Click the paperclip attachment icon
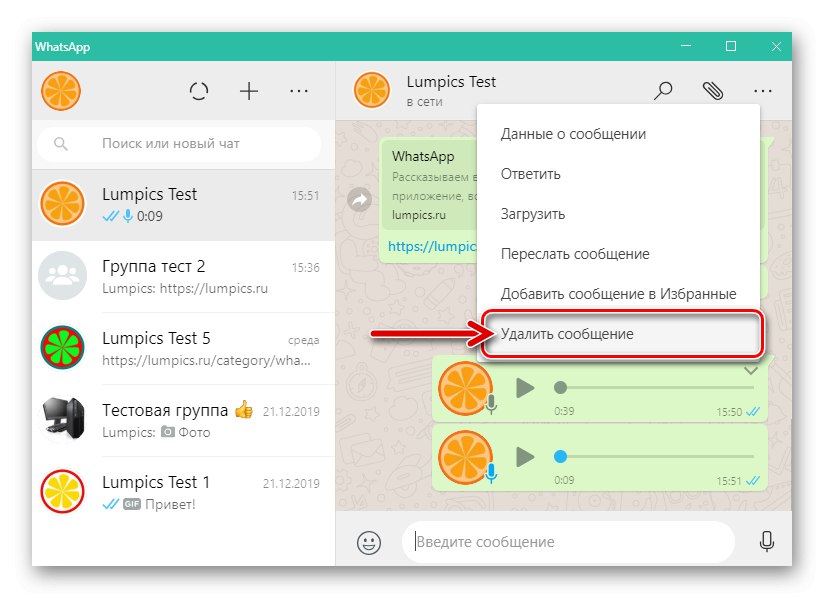The image size is (824, 598). 712,90
